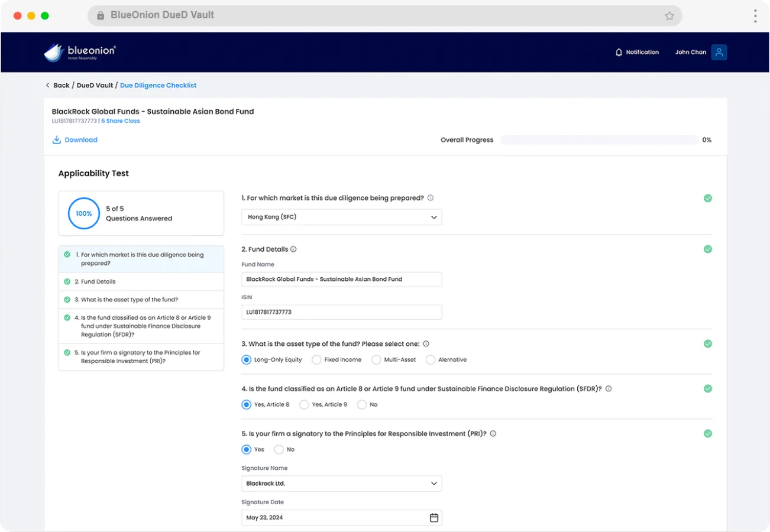The width and height of the screenshot is (770, 532).
Task: Click the Applicability Test heading
Action: [93, 173]
